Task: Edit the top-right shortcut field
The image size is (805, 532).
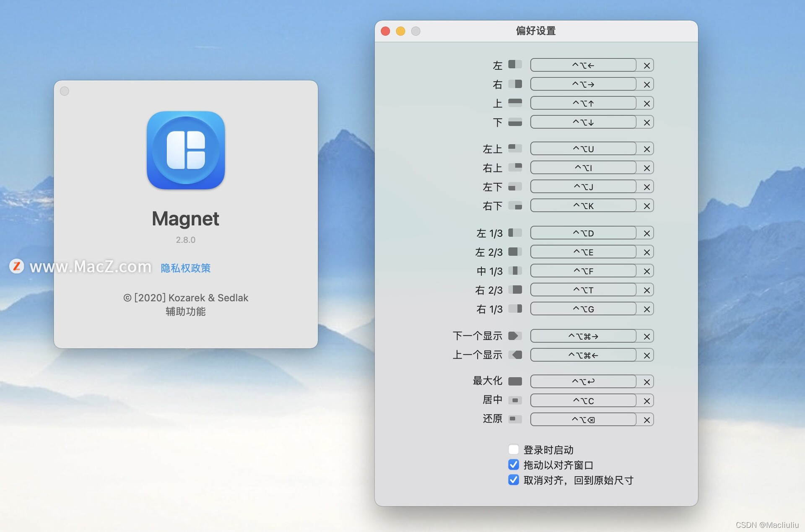Action: tap(583, 168)
